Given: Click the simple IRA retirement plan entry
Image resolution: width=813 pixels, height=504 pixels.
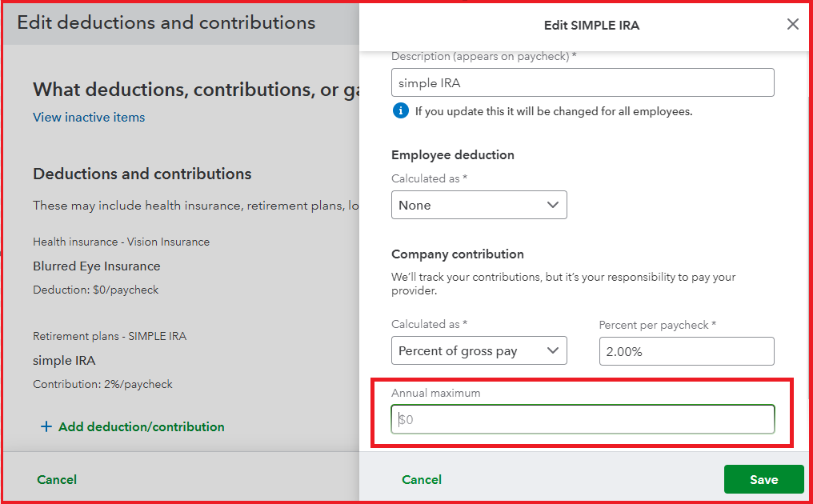Looking at the screenshot, I should tap(64, 360).
